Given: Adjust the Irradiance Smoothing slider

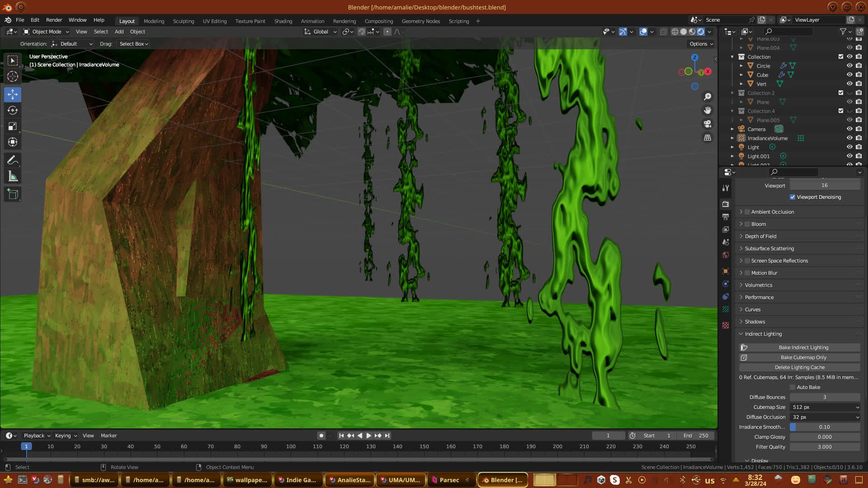Looking at the screenshot, I should click(x=824, y=427).
